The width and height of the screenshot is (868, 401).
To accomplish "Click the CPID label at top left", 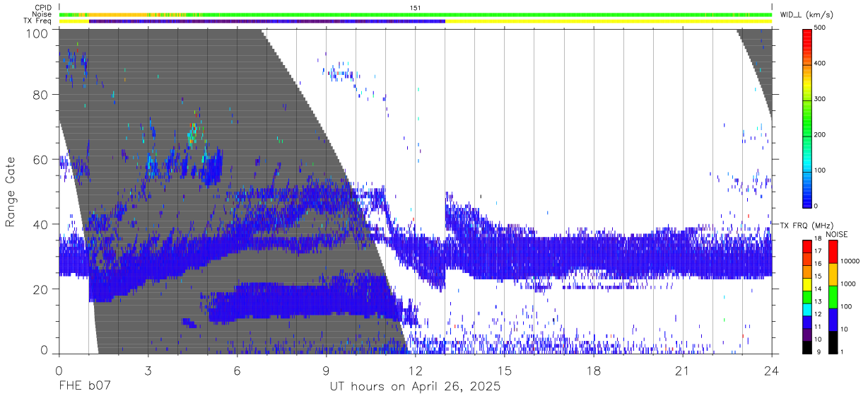I will (x=43, y=8).
